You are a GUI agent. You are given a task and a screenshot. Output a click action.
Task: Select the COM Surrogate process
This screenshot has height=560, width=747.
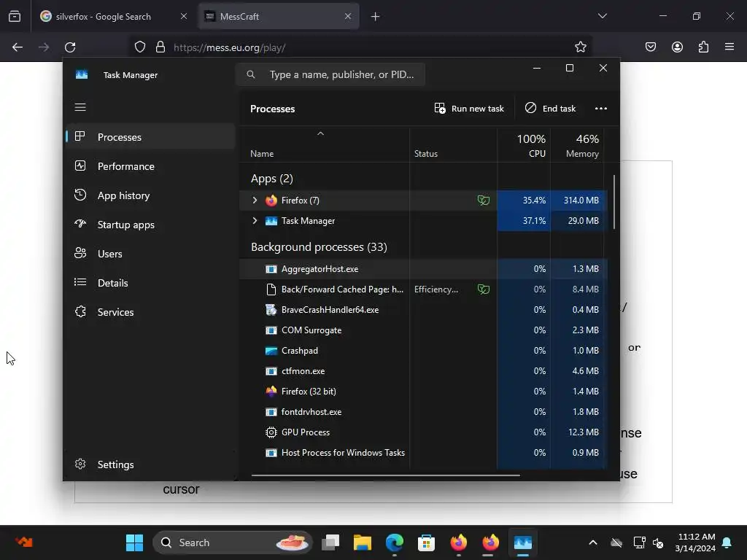pos(423,330)
